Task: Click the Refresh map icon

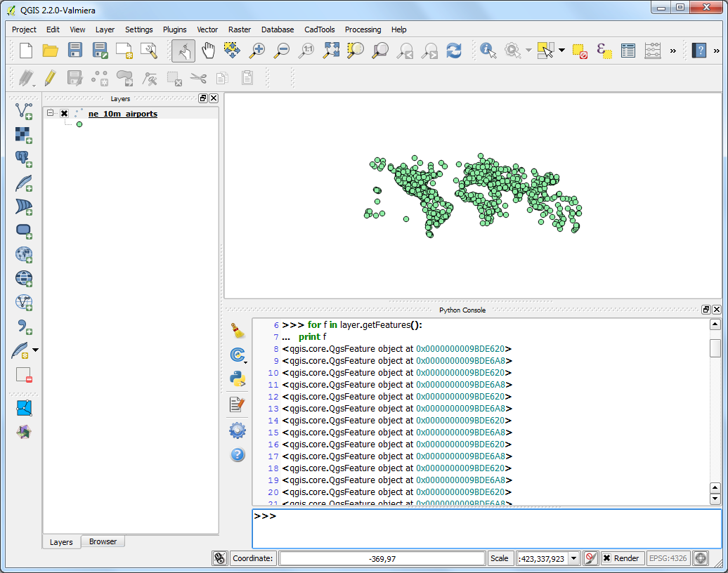Action: [454, 50]
